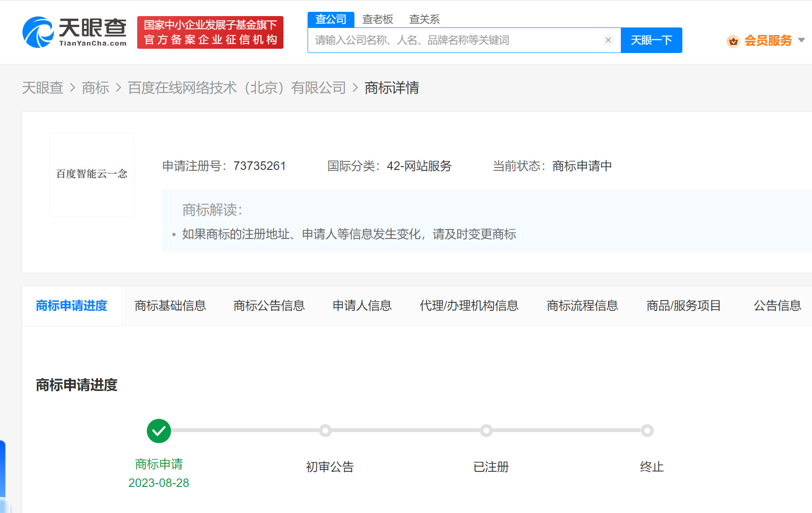The width and height of the screenshot is (812, 513).
Task: Clear the search field with the × icon
Action: tap(608, 40)
